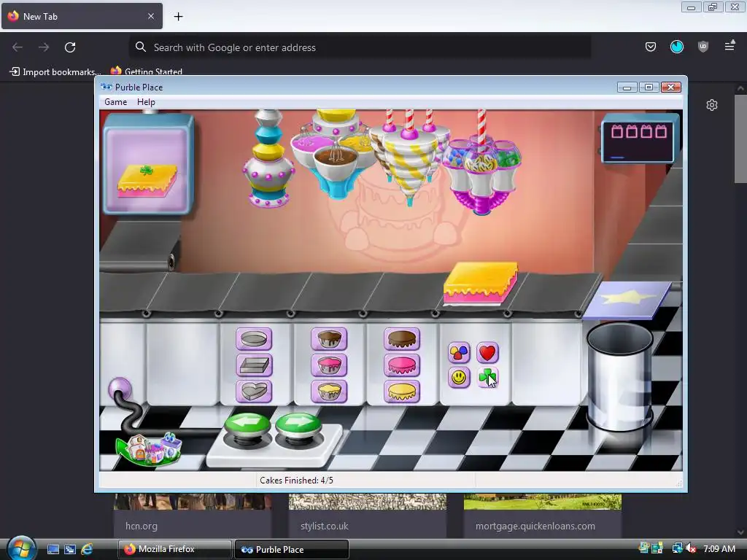The width and height of the screenshot is (747, 560).
Task: Select the square cake pan shape
Action: point(254,365)
